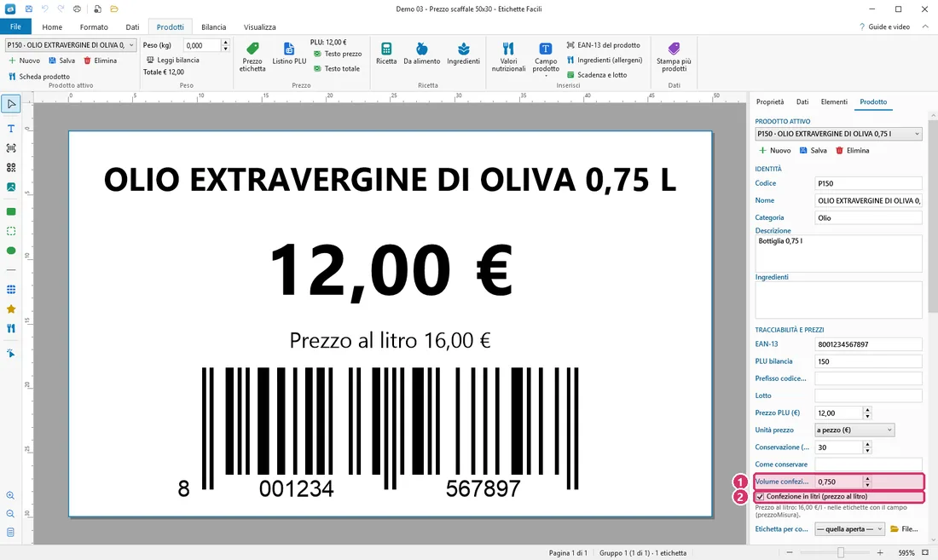Click the redo arrow in title bar
Image resolution: width=938 pixels, height=560 pixels.
(x=61, y=9)
